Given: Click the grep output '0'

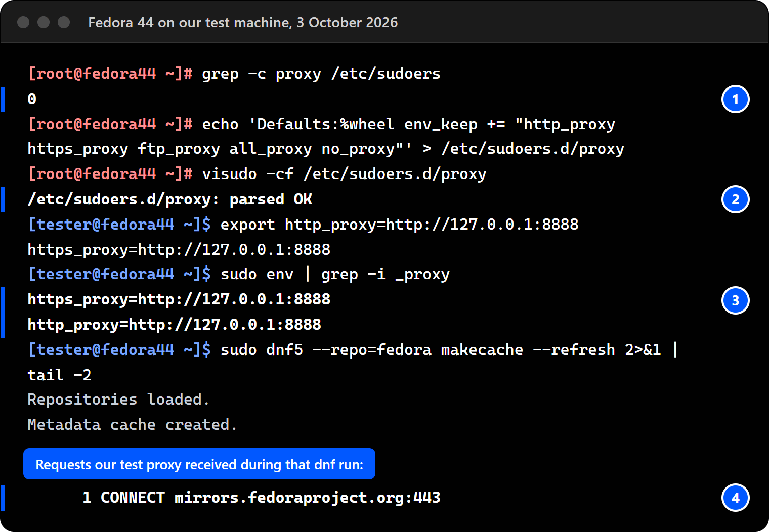Looking at the screenshot, I should coord(32,99).
